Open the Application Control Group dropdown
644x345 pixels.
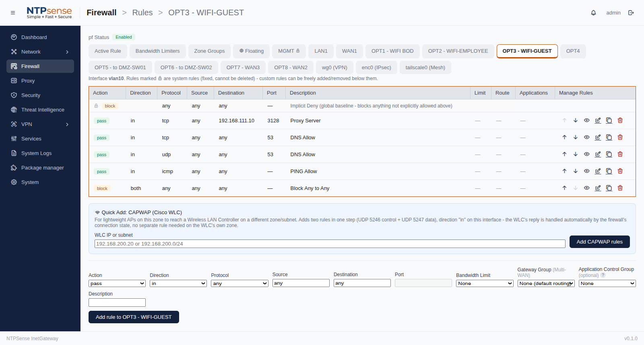click(607, 283)
